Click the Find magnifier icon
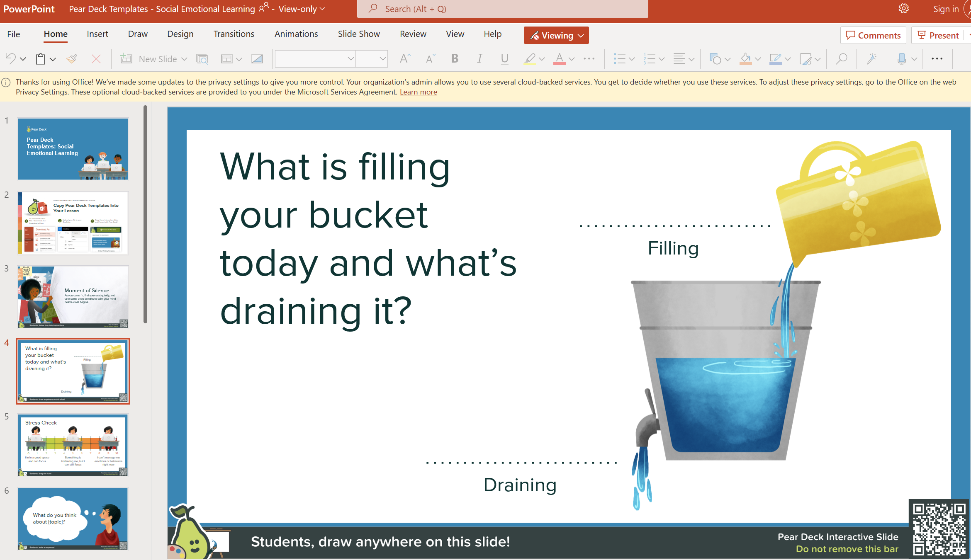 pos(841,59)
